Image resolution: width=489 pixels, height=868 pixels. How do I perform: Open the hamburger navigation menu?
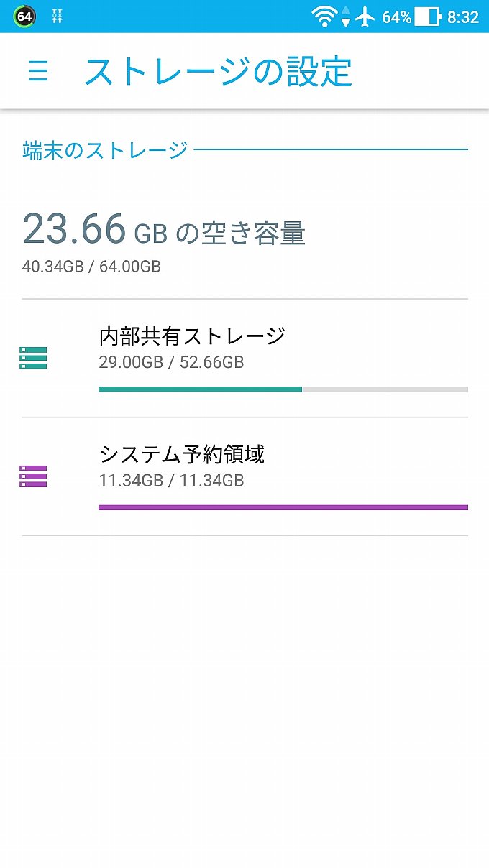pos(38,71)
